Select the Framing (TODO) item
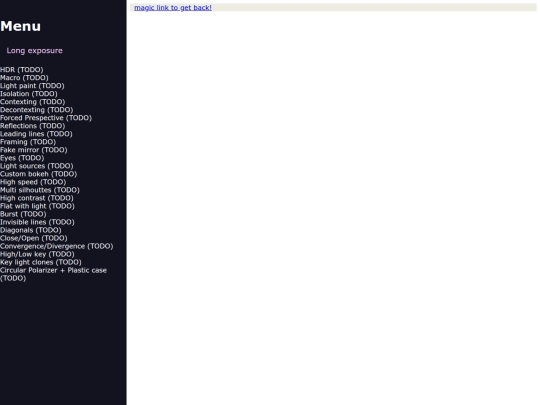Screen dimensions: 540x405 point(28,142)
